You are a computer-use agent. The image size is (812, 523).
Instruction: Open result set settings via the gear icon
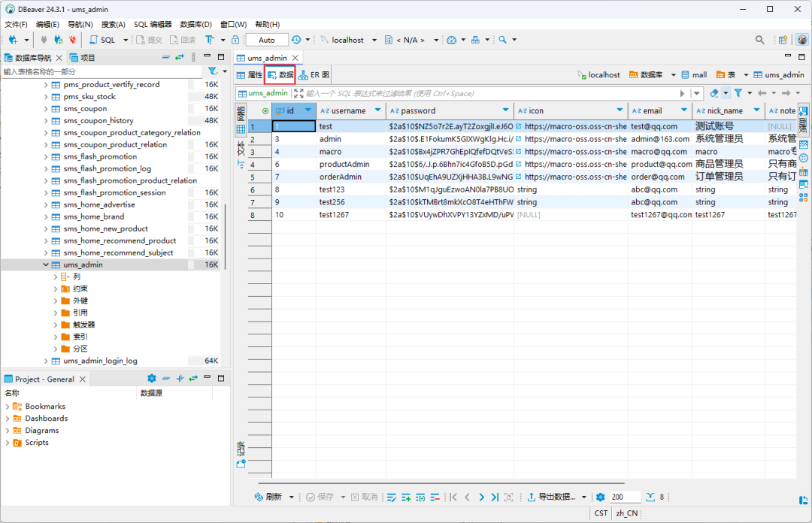pos(601,497)
